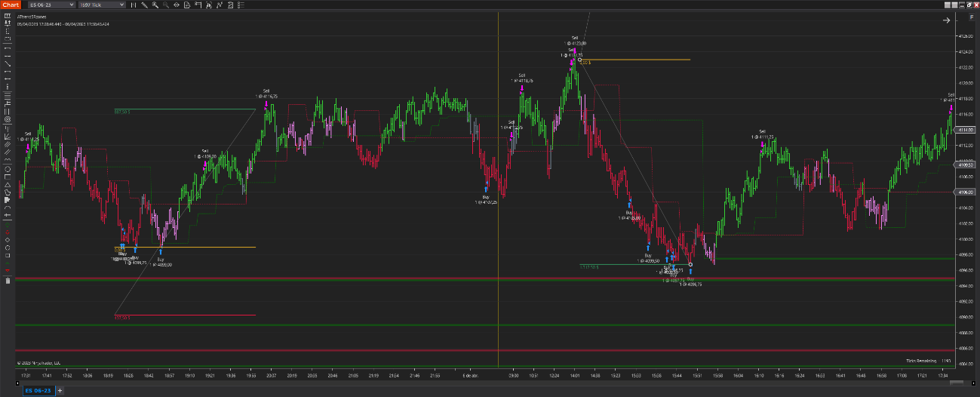Viewport: 980px width, 397px height.
Task: Open the ES 06-23 instrument selector dropdown
Action: tap(51, 5)
